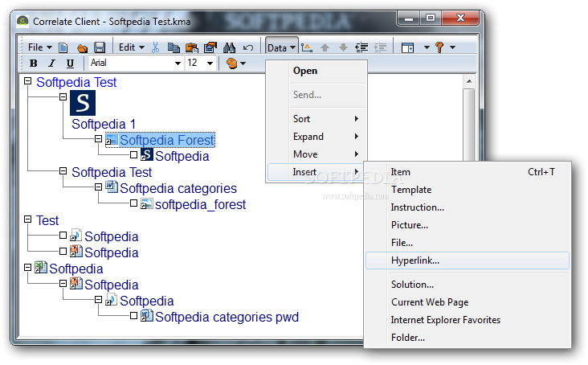Image resolution: width=588 pixels, height=365 pixels.
Task: Click the large S logo image in tree
Action: click(x=83, y=103)
